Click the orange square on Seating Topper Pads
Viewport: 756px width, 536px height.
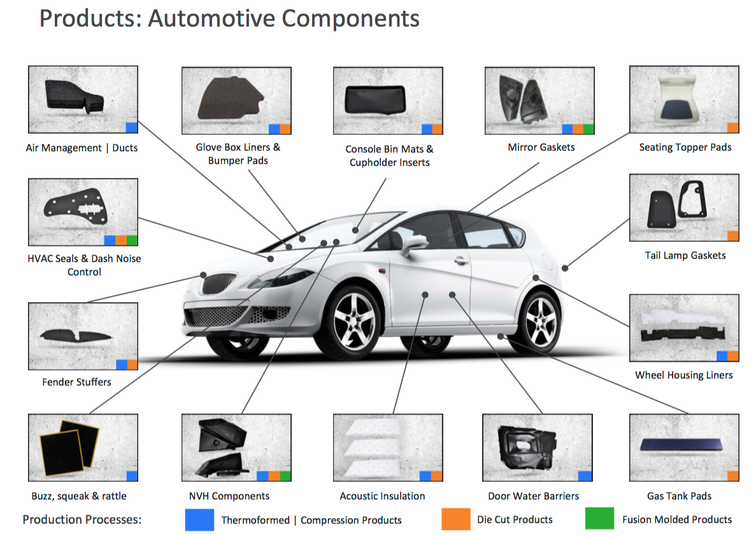(733, 128)
